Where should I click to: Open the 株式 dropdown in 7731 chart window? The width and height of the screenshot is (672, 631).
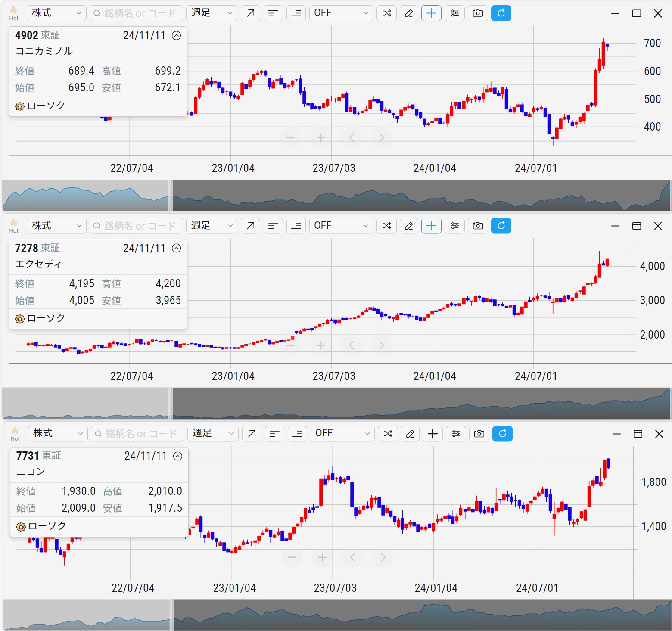pos(58,433)
